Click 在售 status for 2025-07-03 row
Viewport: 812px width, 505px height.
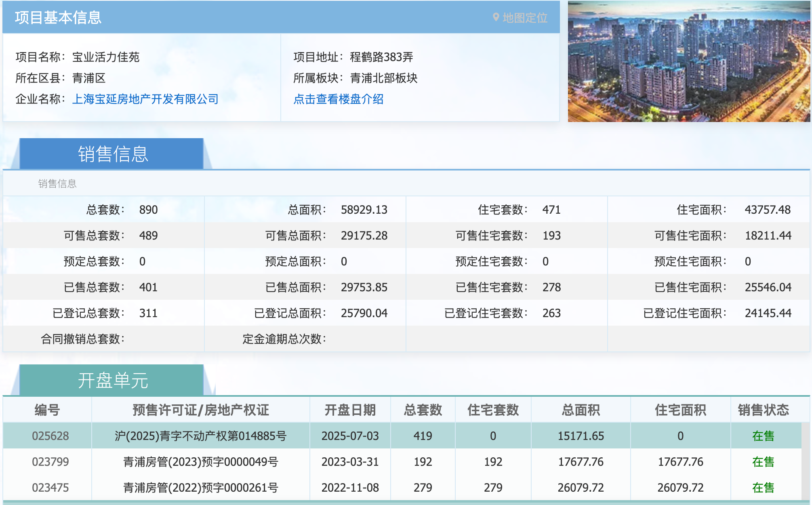pyautogui.click(x=763, y=436)
